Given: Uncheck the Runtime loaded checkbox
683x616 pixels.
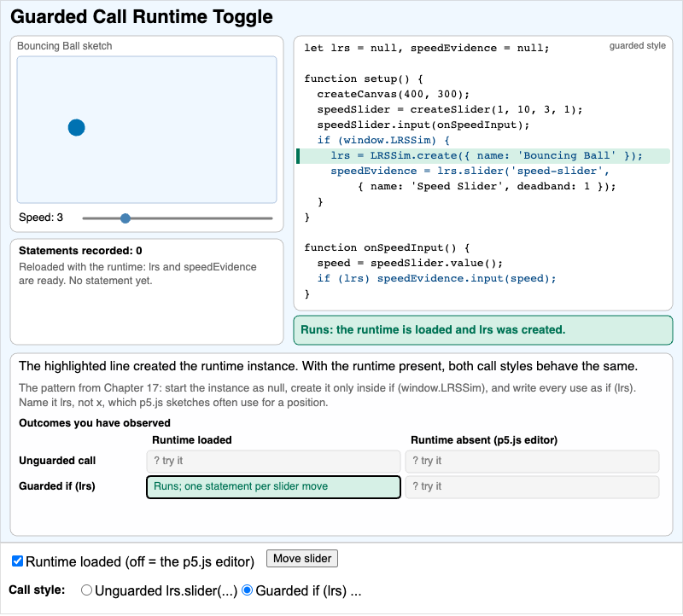Looking at the screenshot, I should click(x=17, y=561).
